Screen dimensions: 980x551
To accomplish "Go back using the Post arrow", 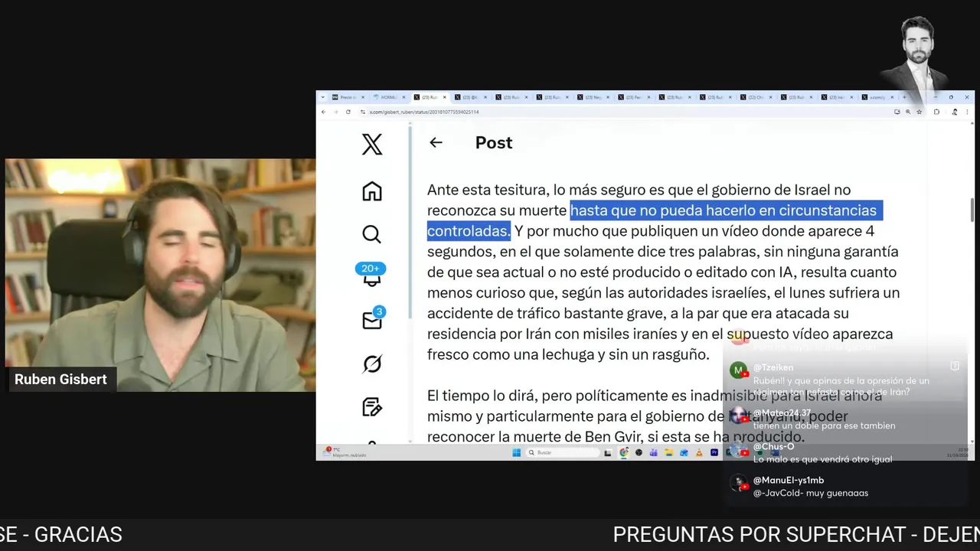I will coord(436,142).
